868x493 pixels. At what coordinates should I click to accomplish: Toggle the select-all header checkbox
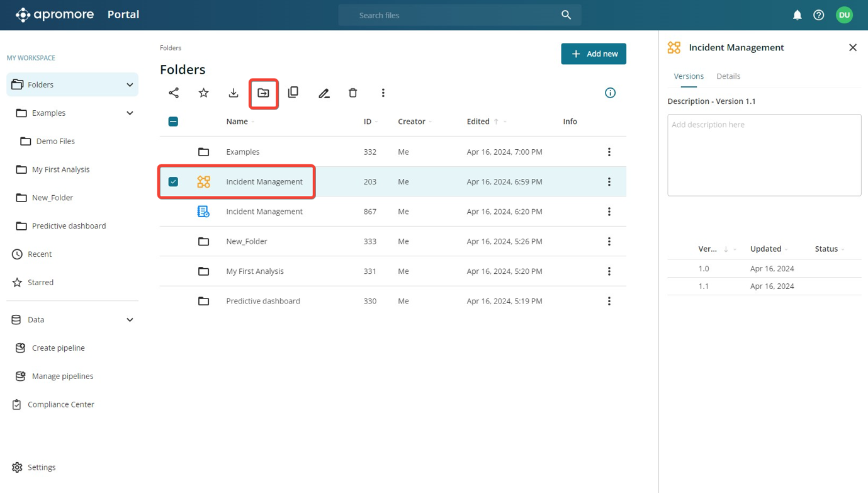pos(173,122)
